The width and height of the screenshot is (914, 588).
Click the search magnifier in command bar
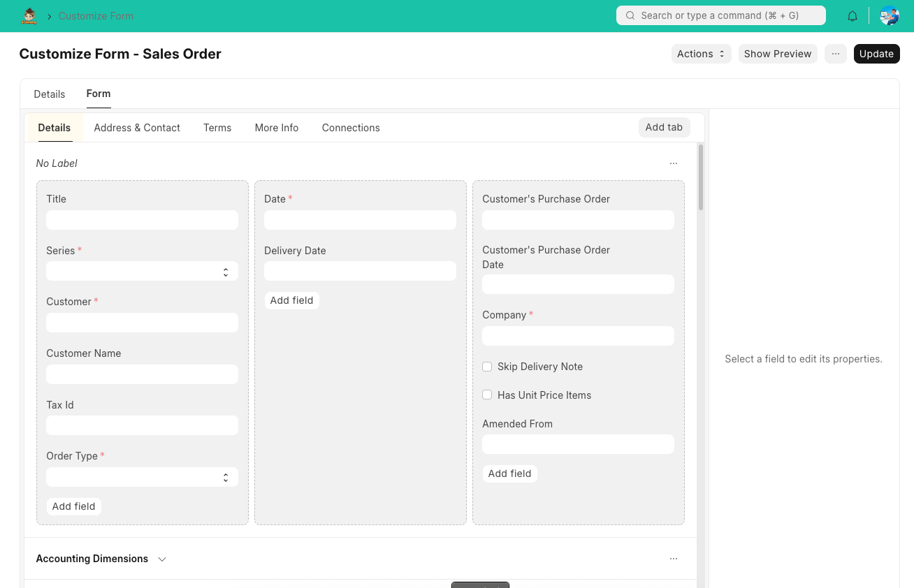tap(630, 15)
